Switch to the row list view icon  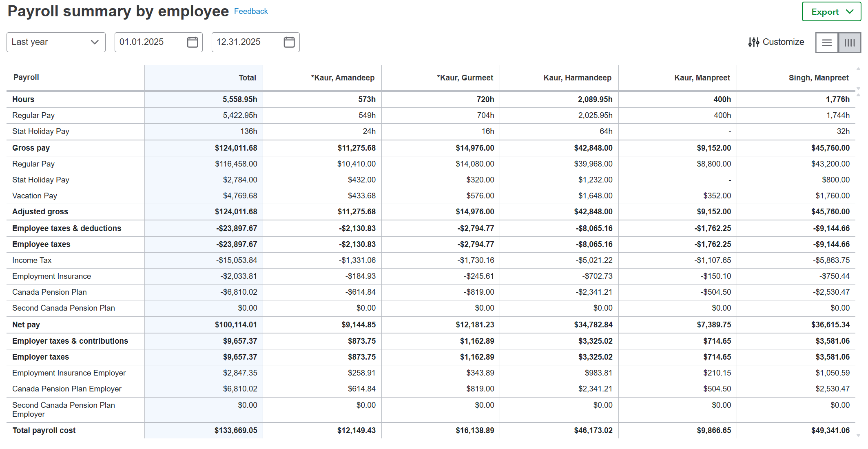[x=827, y=42]
